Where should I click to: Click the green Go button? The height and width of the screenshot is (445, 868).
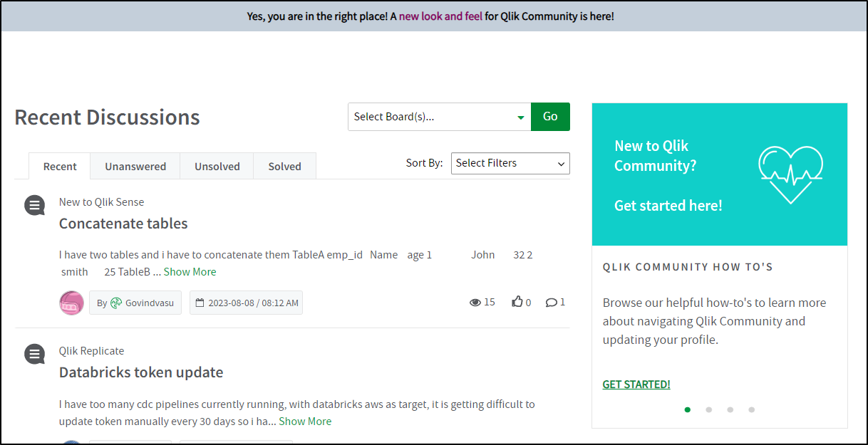[550, 117]
